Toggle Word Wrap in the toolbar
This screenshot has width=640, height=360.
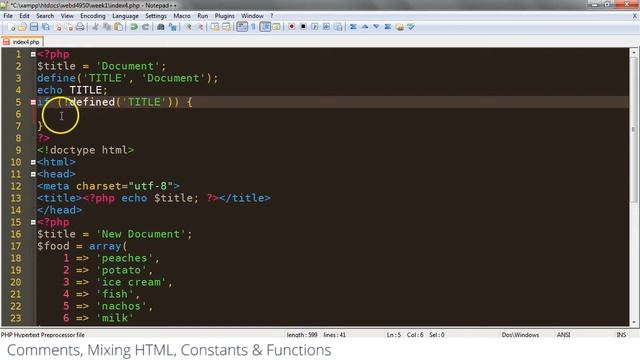click(x=242, y=27)
